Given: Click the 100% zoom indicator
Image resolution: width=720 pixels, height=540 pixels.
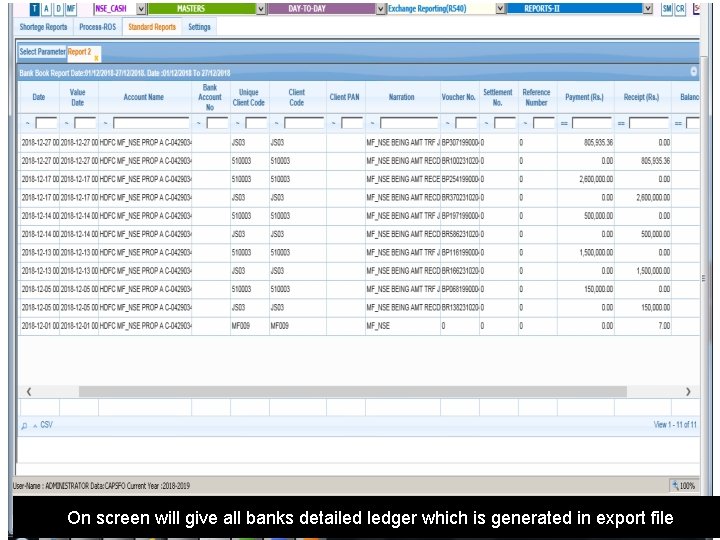Looking at the screenshot, I should click(684, 485).
